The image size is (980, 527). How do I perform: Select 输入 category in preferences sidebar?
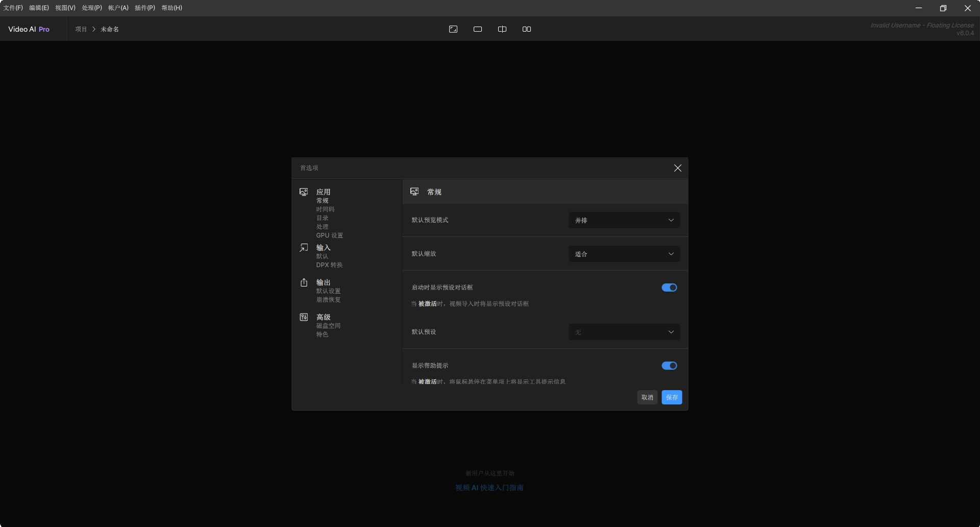pyautogui.click(x=323, y=248)
